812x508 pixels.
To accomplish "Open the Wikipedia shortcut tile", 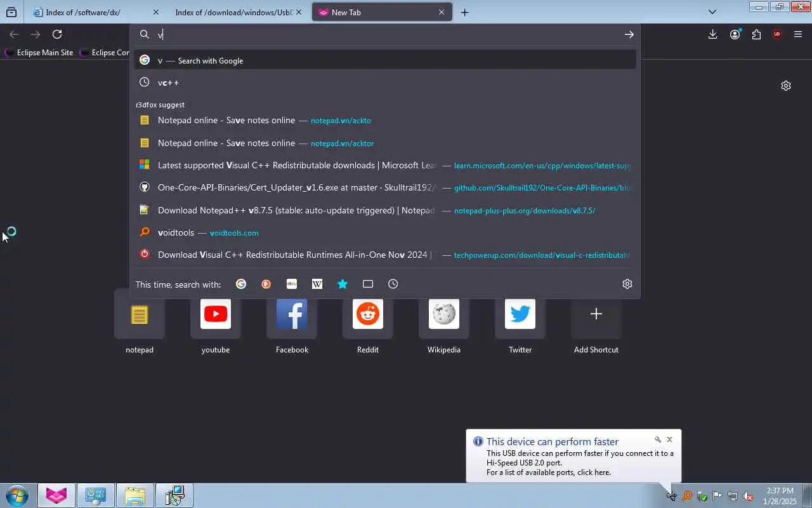I will (x=444, y=324).
